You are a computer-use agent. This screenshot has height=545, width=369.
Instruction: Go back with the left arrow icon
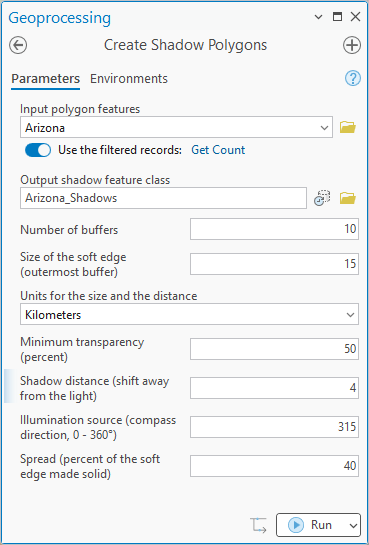pos(18,46)
